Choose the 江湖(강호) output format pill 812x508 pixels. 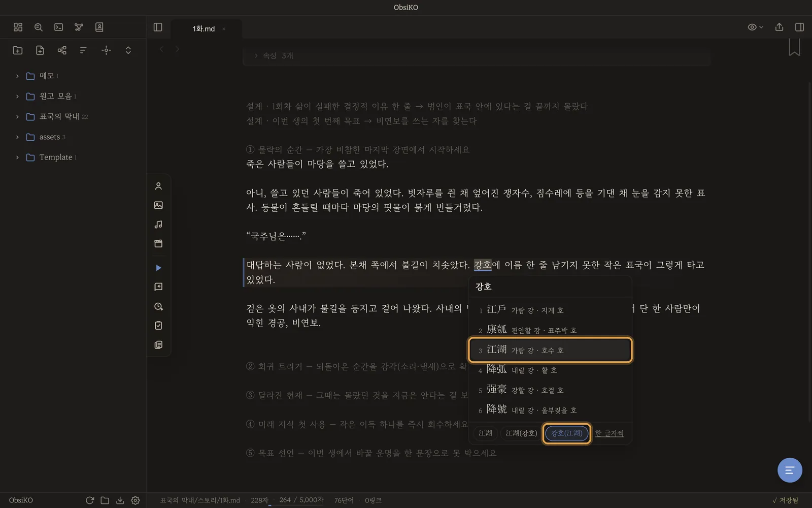tap(521, 433)
